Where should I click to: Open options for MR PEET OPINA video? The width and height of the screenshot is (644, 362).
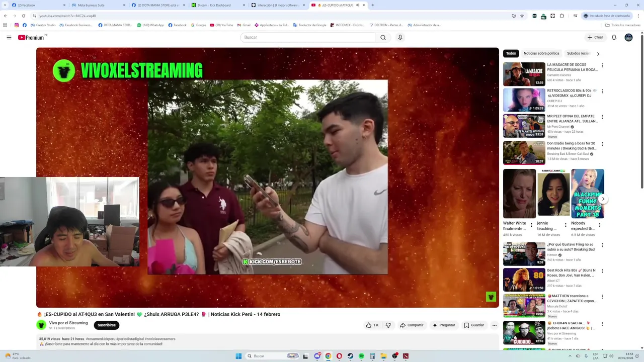tap(602, 117)
